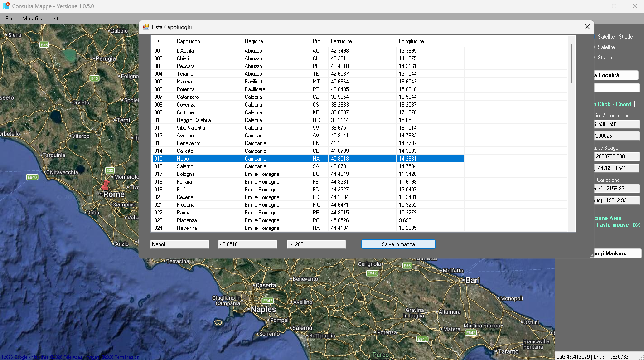The height and width of the screenshot is (360, 644).
Task: Sort list by Regione column header
Action: 276,41
